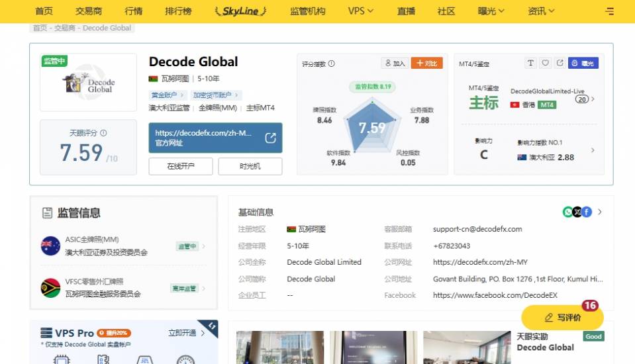Open the hamburger menu icon
Screen dimensions: 635x364
(x=609, y=11)
